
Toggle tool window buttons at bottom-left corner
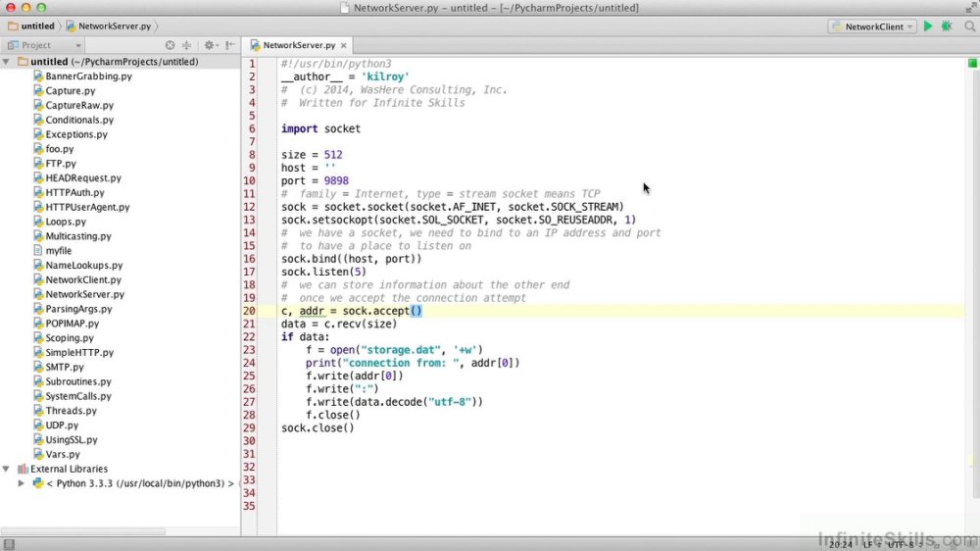[9, 544]
